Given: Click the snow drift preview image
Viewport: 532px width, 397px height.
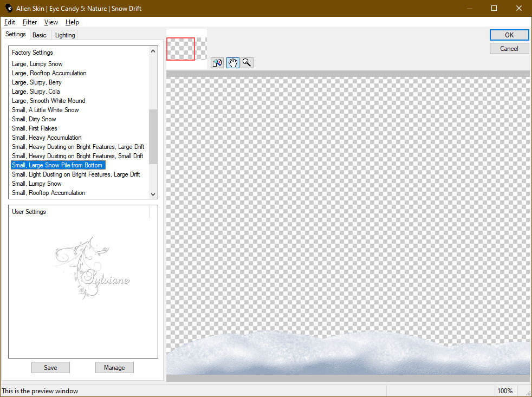Looking at the screenshot, I should (348, 226).
